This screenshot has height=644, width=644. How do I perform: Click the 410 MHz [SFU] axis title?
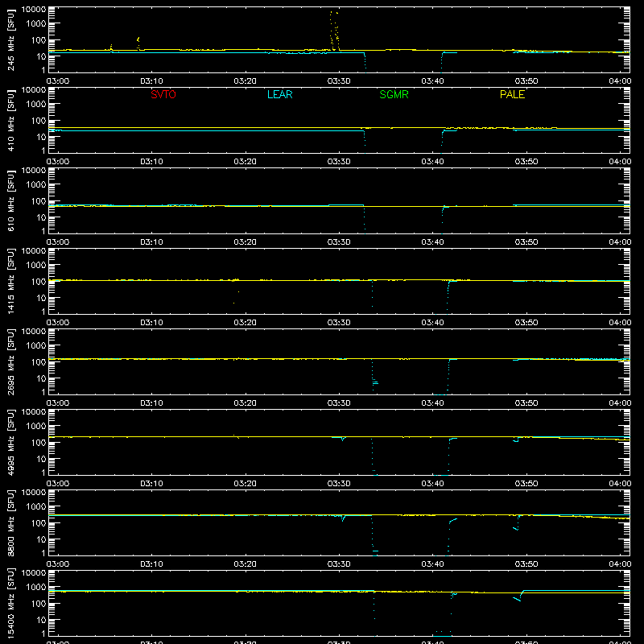(10, 120)
